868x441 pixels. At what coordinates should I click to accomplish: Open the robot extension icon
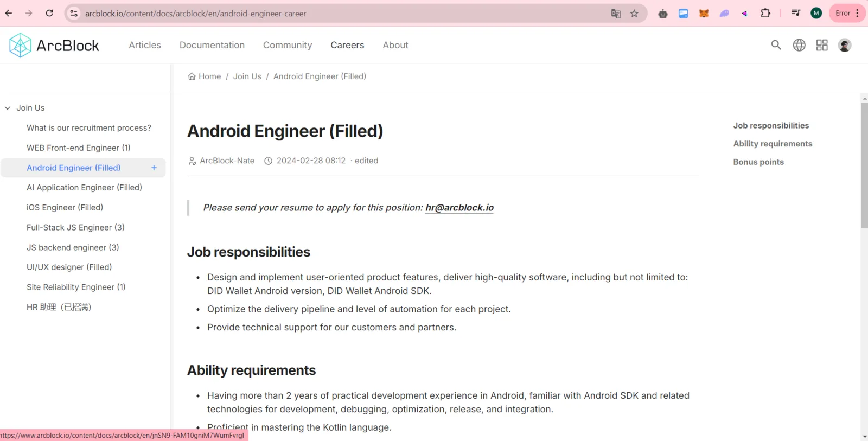(x=663, y=14)
